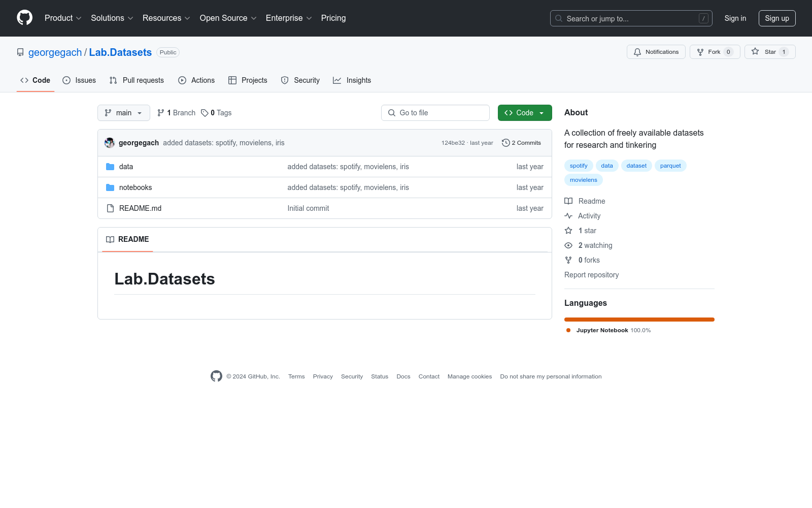Fork the repository
The image size is (812, 508).
pyautogui.click(x=715, y=52)
